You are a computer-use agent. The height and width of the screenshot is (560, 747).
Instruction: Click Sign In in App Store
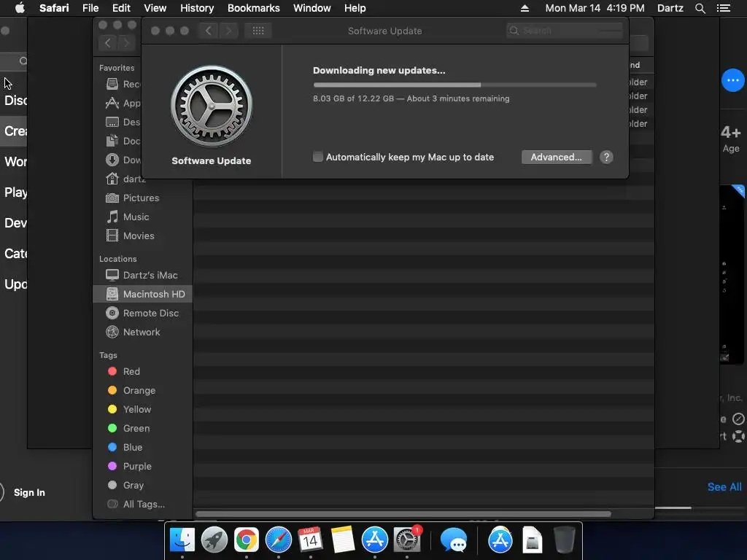[x=29, y=492]
